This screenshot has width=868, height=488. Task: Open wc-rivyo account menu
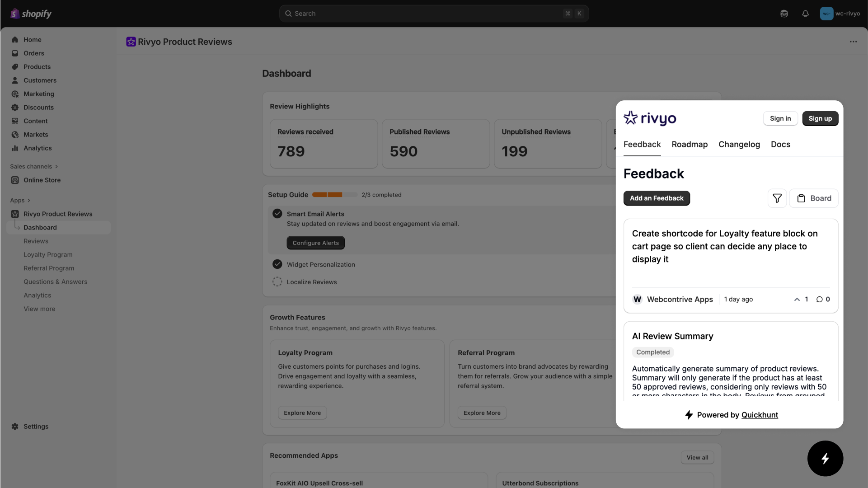[x=840, y=14]
